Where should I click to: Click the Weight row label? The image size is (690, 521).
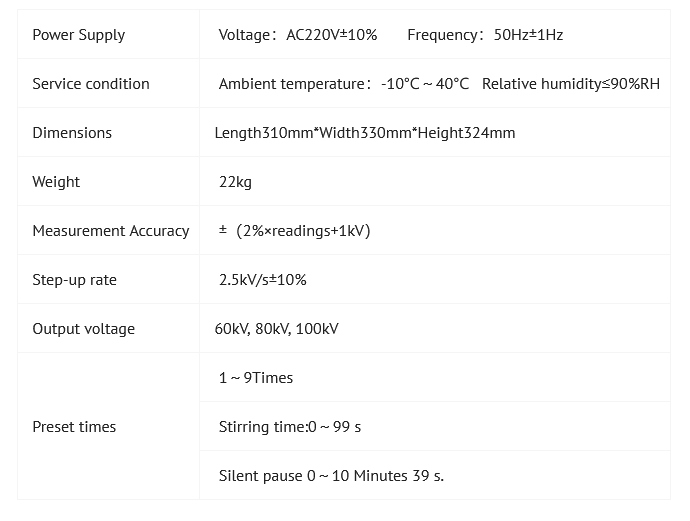(56, 182)
